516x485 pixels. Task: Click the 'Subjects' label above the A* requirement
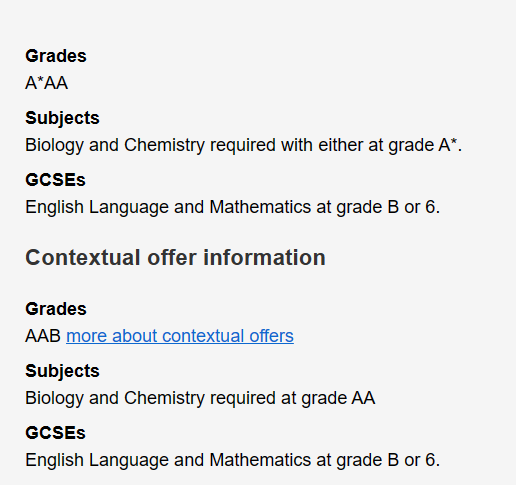click(x=62, y=118)
